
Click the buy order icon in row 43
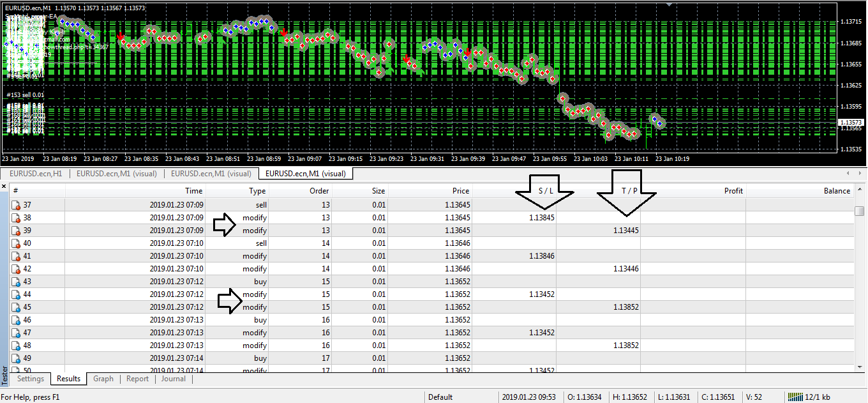click(17, 282)
